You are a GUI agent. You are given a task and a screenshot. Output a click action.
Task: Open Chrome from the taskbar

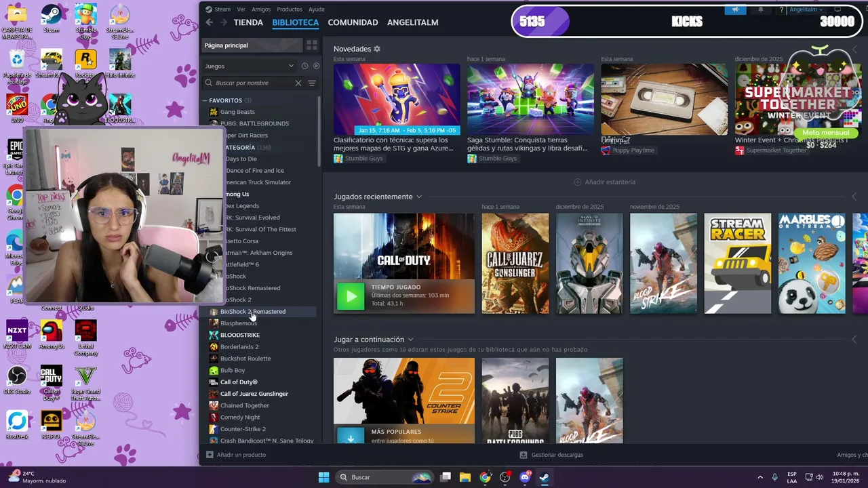(485, 477)
